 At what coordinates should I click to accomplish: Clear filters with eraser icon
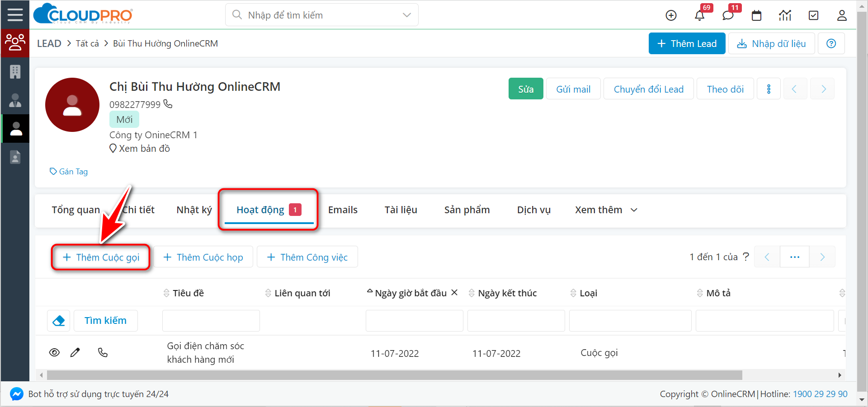59,321
